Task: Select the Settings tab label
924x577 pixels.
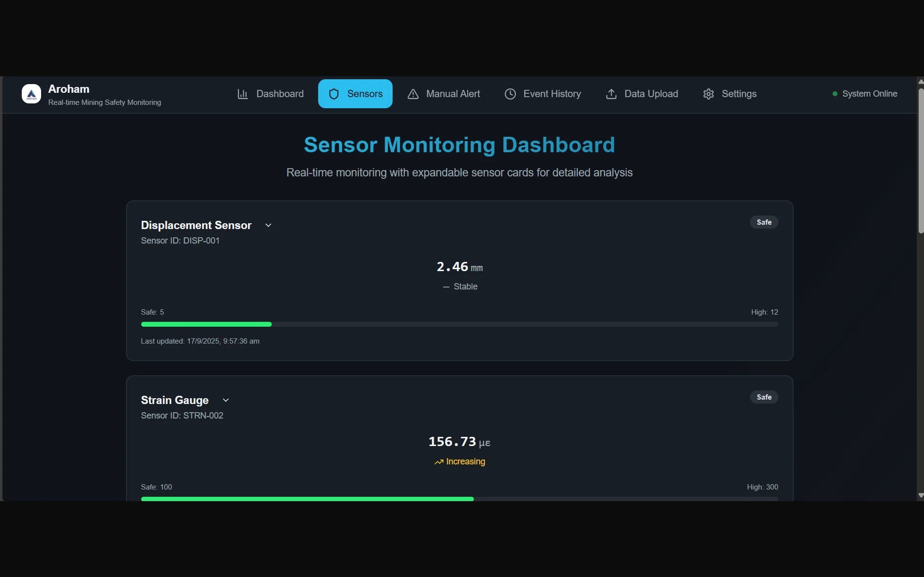Action: [739, 94]
